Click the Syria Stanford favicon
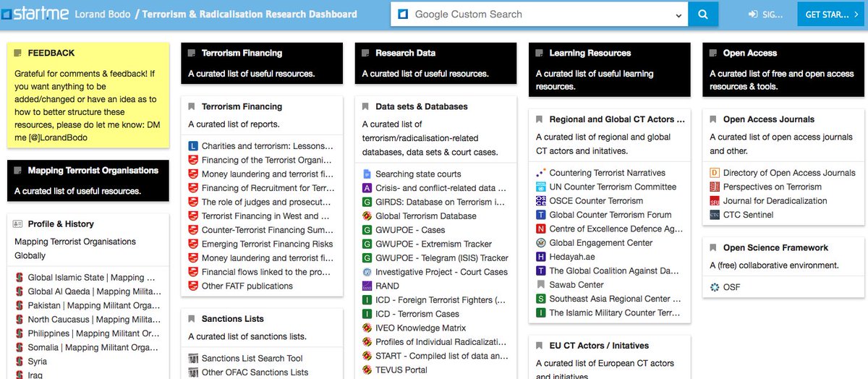 pos(19,362)
